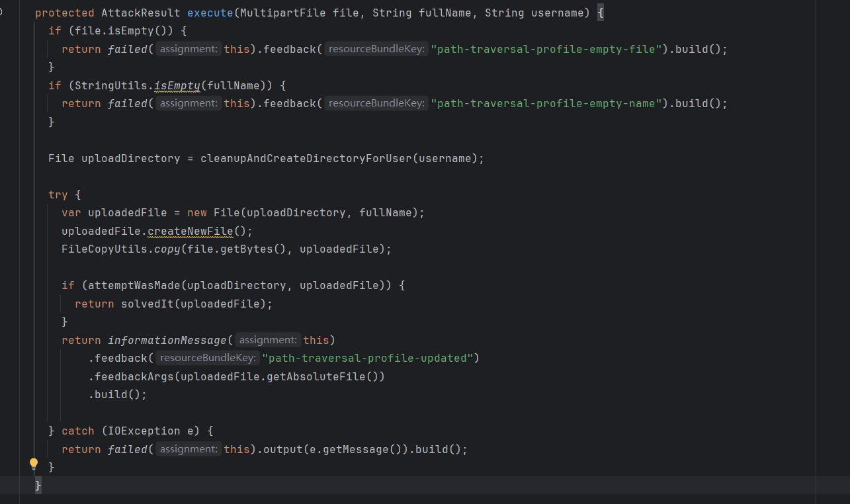Click the try keyword
850x504 pixels.
coord(58,194)
